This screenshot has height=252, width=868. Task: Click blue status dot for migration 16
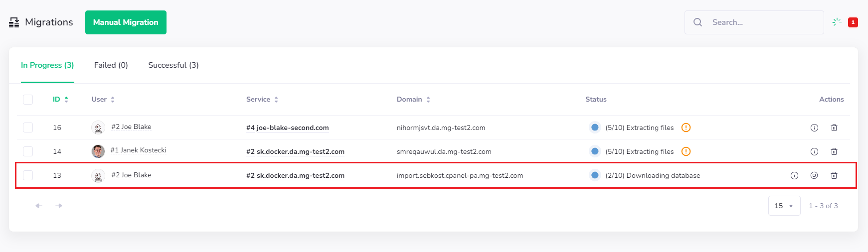click(x=595, y=127)
